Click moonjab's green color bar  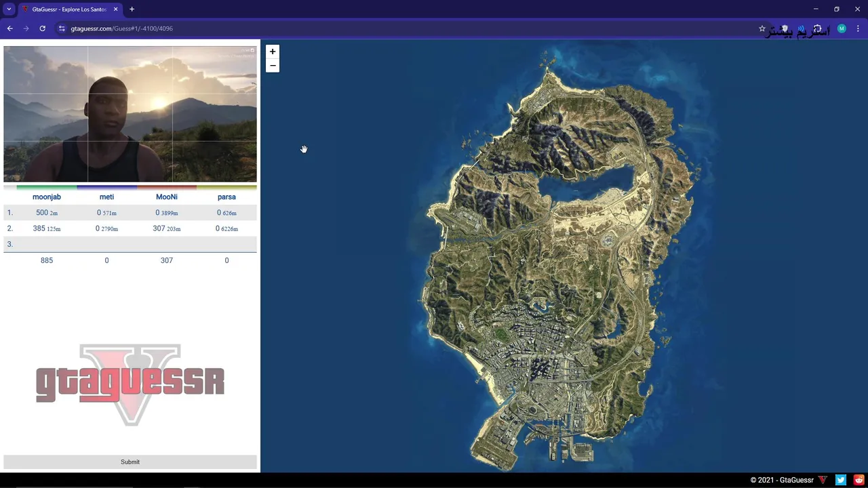click(47, 187)
